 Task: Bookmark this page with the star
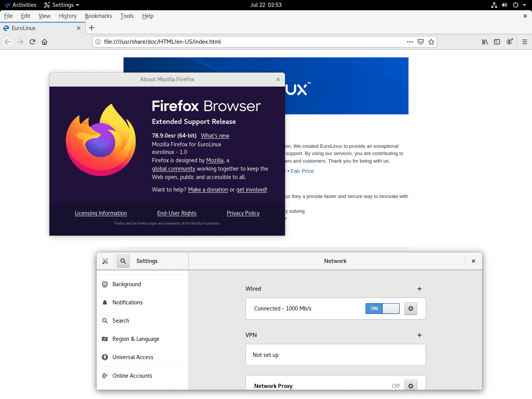431,42
